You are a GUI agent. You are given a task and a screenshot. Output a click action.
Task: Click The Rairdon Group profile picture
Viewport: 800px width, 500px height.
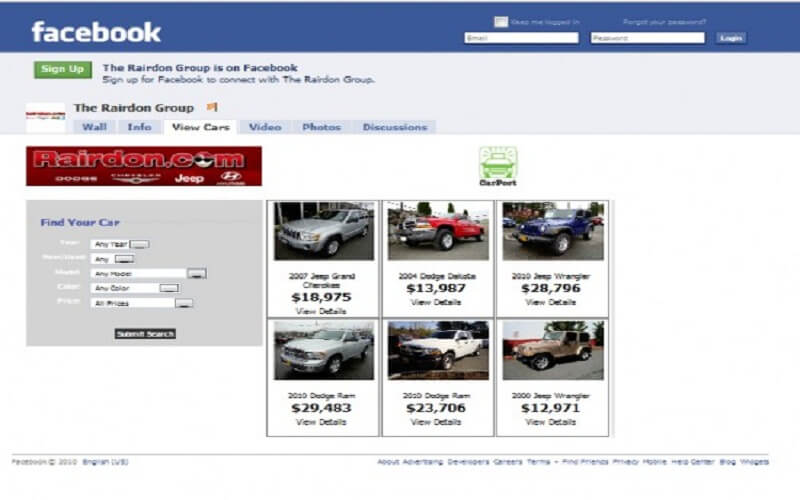pyautogui.click(x=45, y=117)
